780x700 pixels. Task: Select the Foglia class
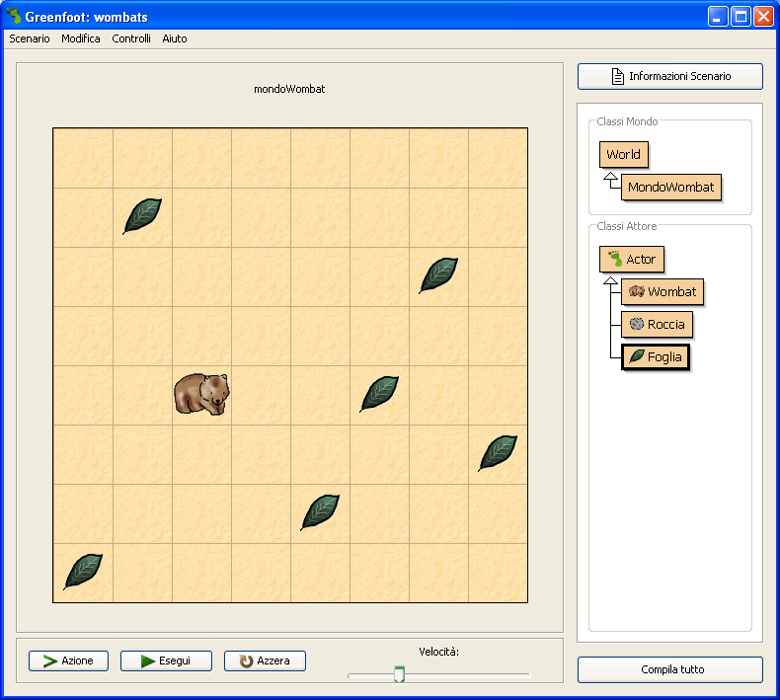click(656, 357)
